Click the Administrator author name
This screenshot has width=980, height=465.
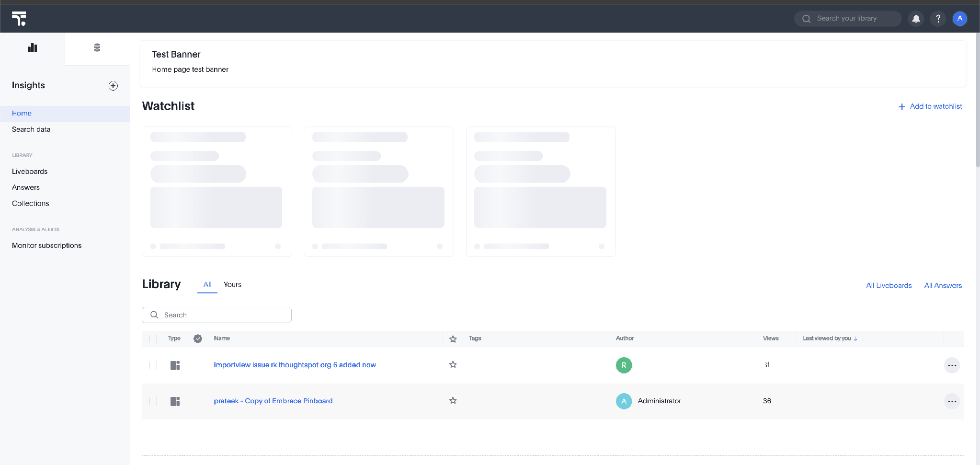[659, 401]
